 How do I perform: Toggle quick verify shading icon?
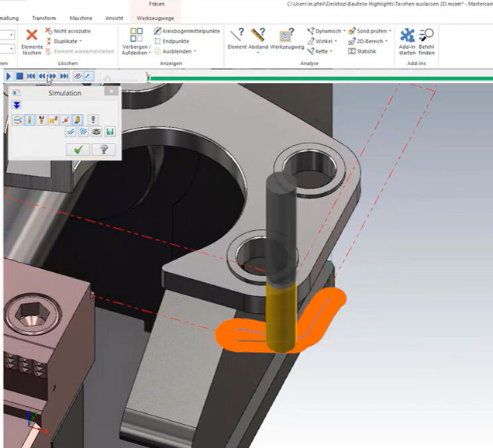coord(78,120)
